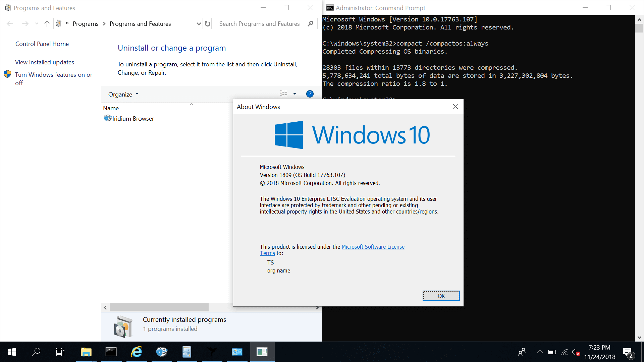This screenshot has width=644, height=362.
Task: Open Microsoft Software License link
Action: point(373,247)
